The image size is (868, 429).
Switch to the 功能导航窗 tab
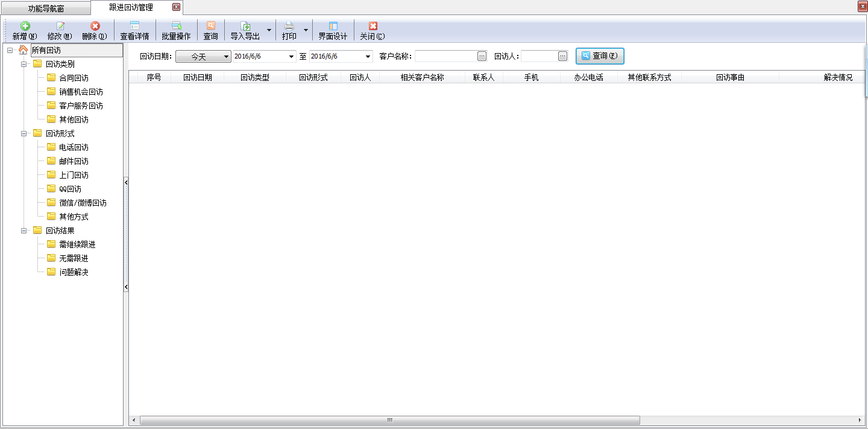click(x=46, y=8)
